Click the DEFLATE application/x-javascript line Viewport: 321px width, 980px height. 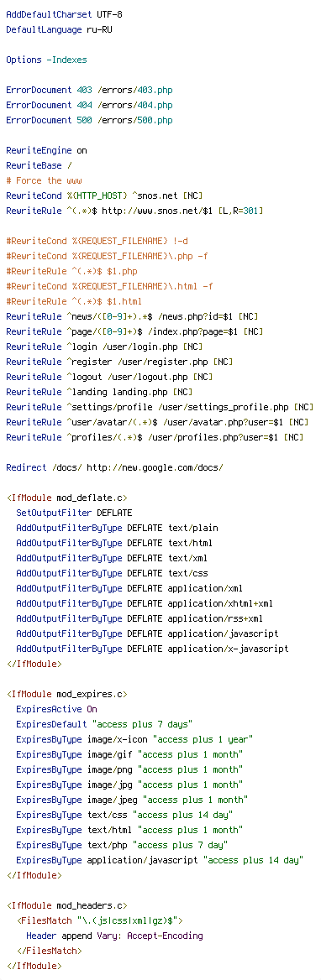pyautogui.click(x=152, y=649)
